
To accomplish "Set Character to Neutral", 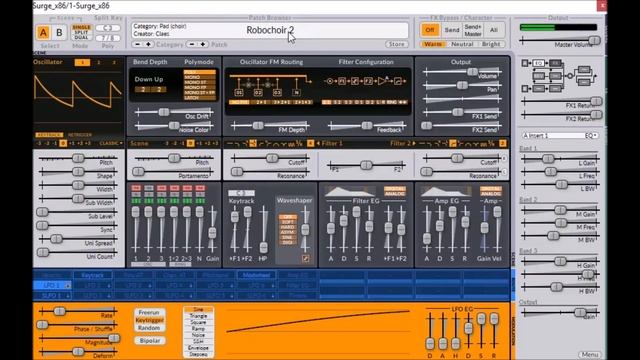I will (462, 44).
